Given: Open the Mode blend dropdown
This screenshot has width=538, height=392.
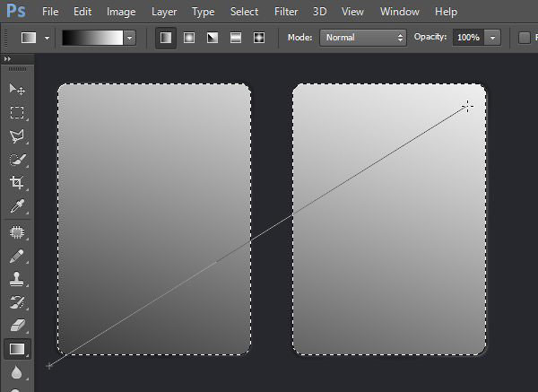Looking at the screenshot, I should click(x=363, y=38).
